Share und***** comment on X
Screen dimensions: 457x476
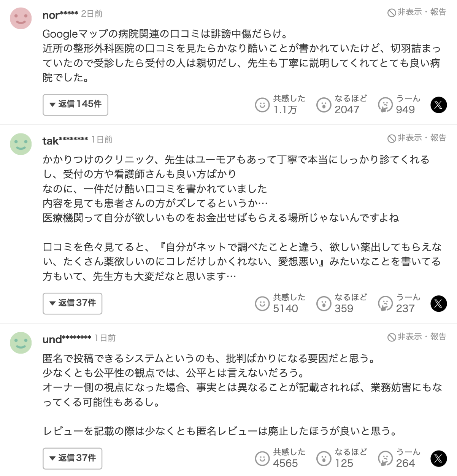[x=438, y=458]
